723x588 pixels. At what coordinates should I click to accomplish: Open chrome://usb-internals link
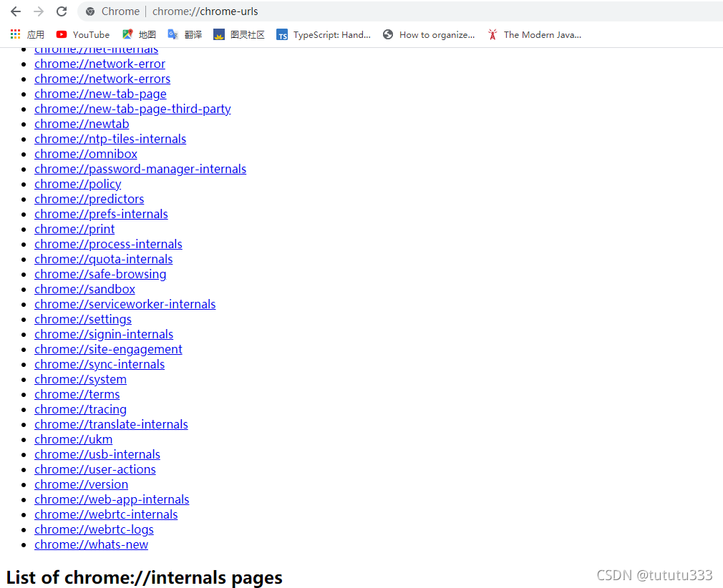tap(97, 454)
